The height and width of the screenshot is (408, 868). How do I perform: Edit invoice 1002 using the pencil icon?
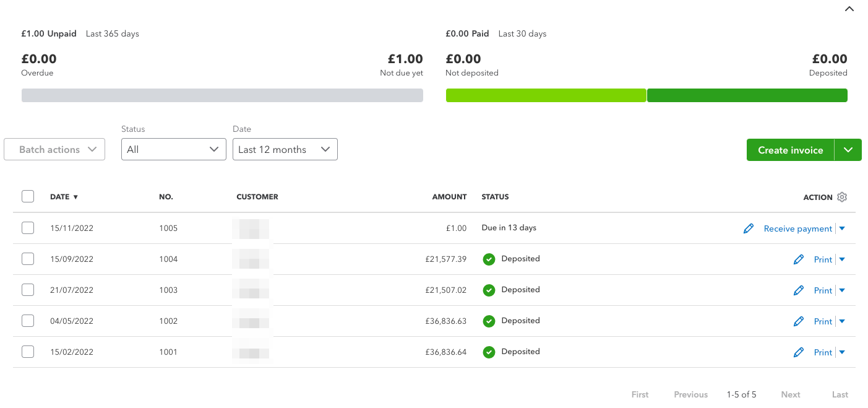[798, 321]
